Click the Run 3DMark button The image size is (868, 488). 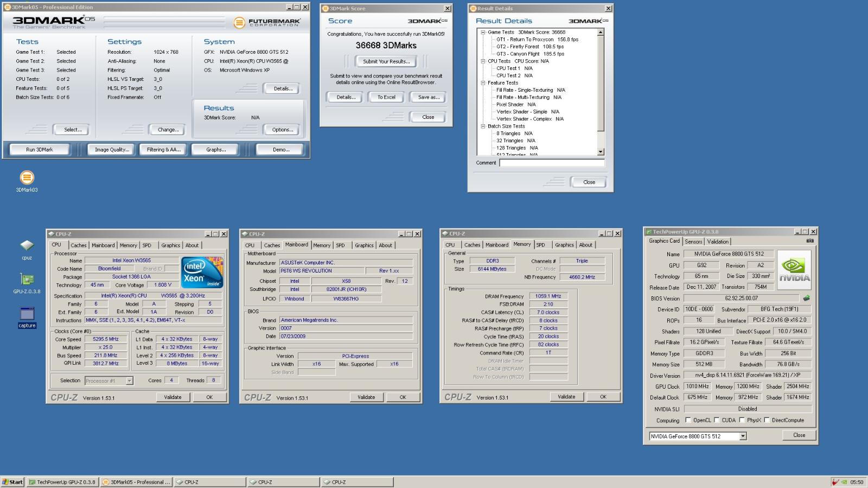click(x=40, y=150)
